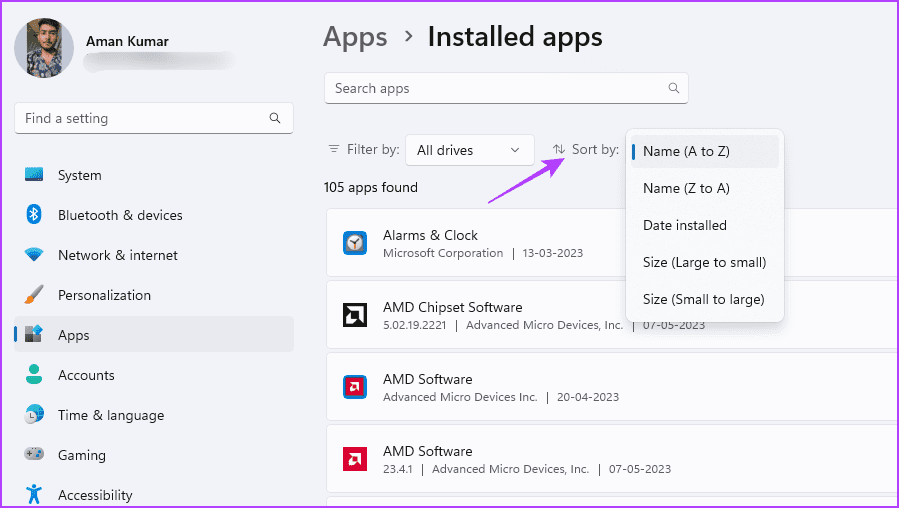The image size is (899, 508).
Task: Click the Alarms & Clock app icon
Action: point(355,243)
